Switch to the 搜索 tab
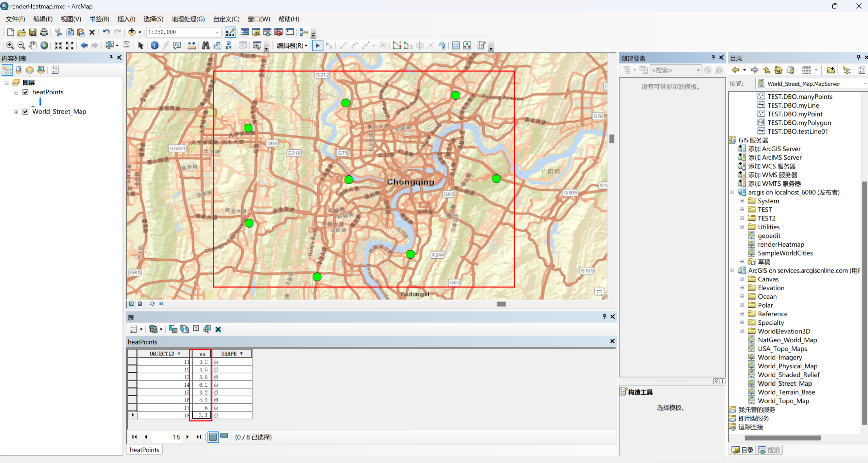 pyautogui.click(x=769, y=450)
